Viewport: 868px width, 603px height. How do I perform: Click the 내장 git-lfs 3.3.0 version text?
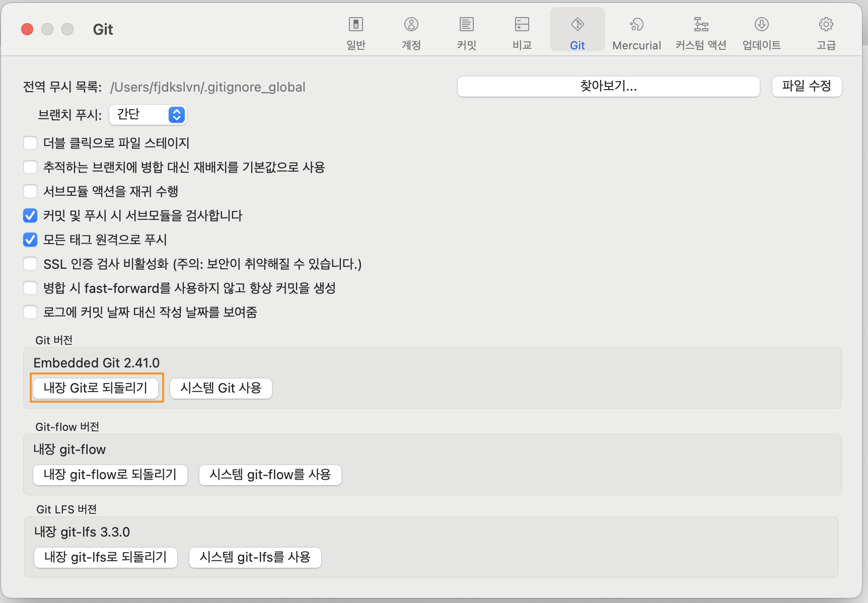tap(82, 532)
